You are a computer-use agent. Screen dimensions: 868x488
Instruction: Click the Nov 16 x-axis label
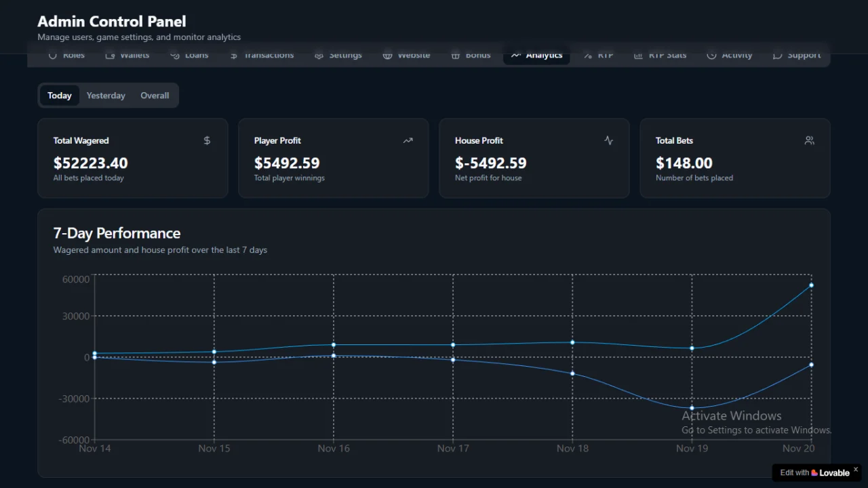tap(334, 448)
